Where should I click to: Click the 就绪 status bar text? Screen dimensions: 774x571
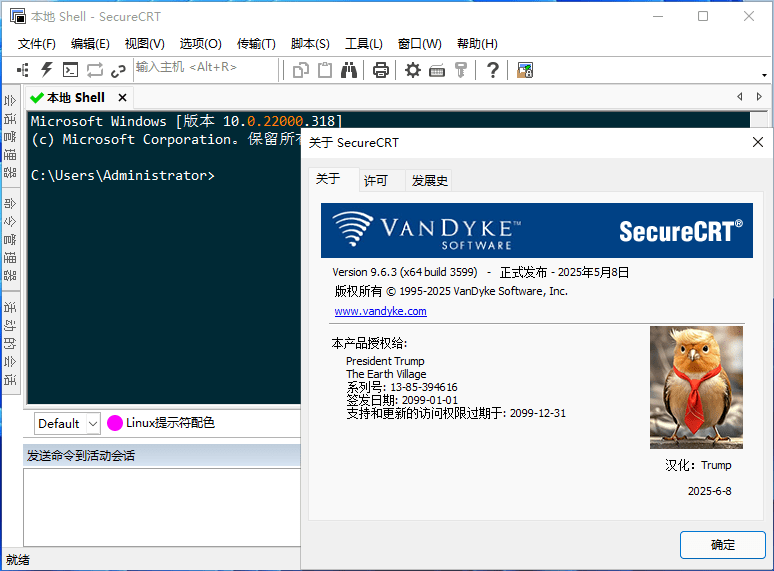coord(18,560)
